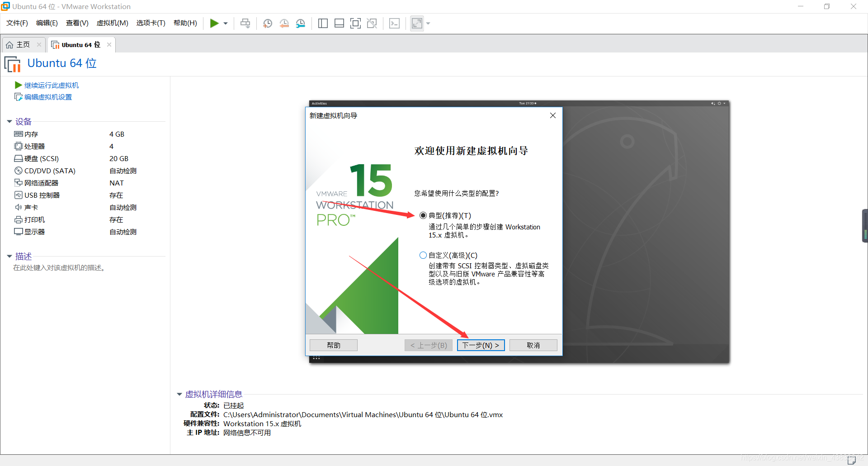
Task: Open the 帮助(H) menu
Action: click(x=185, y=23)
